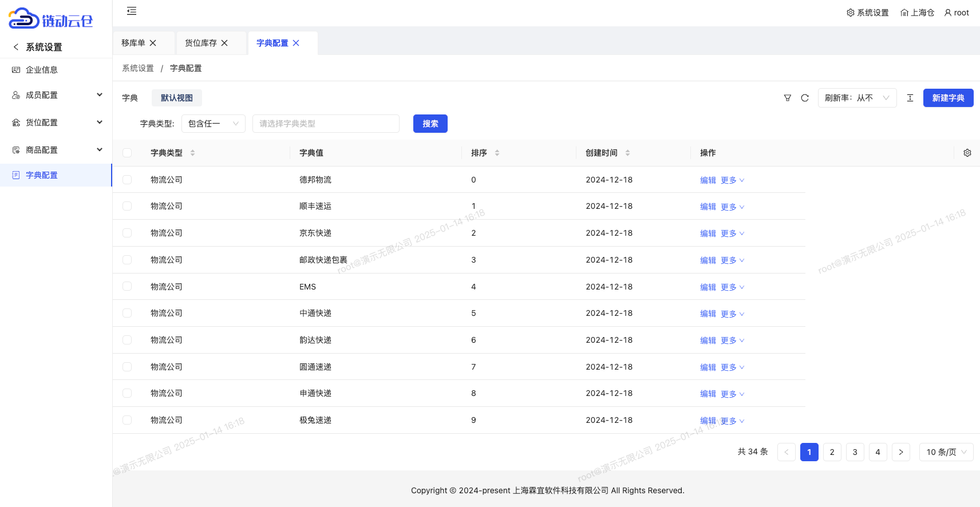Collapse the sidebar menu icon

132,11
